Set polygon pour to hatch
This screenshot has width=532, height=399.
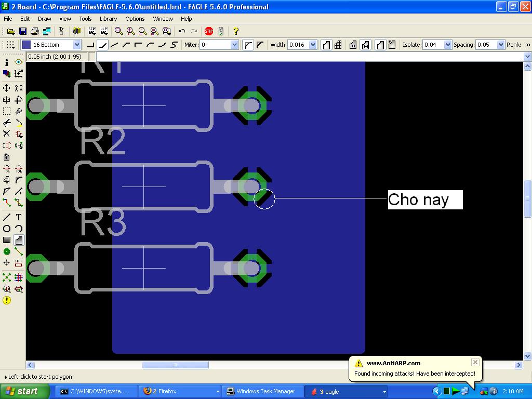click(x=338, y=45)
